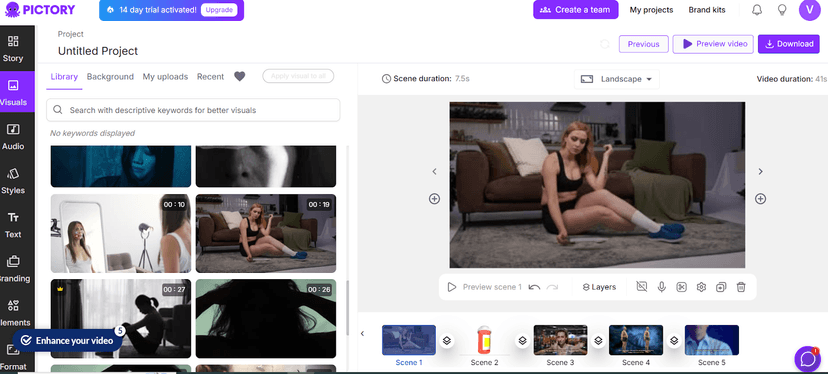Switch to the Background tab
Viewport: 828px width, 374px height.
tap(110, 77)
